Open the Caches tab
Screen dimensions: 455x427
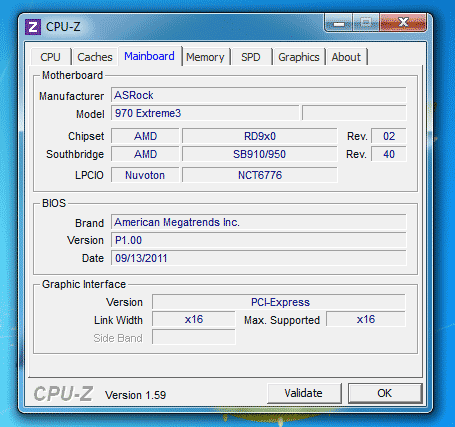(95, 57)
